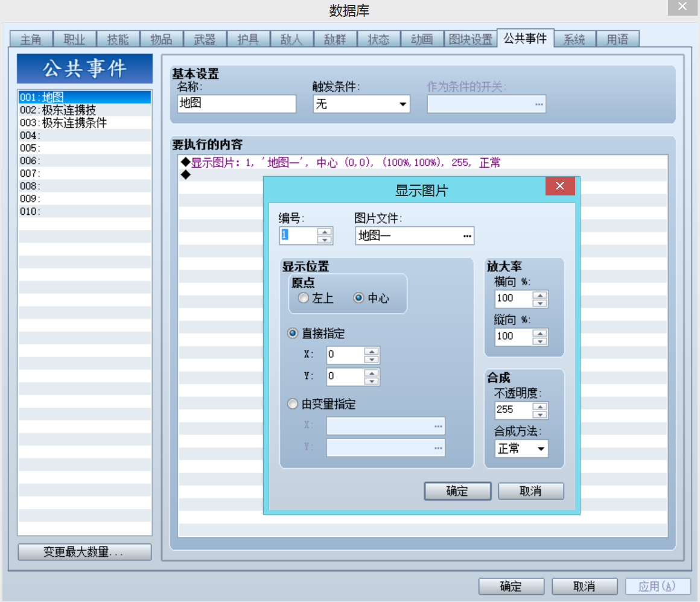This screenshot has width=700, height=602.
Task: Increase the direct X coordinate value
Action: coord(372,350)
